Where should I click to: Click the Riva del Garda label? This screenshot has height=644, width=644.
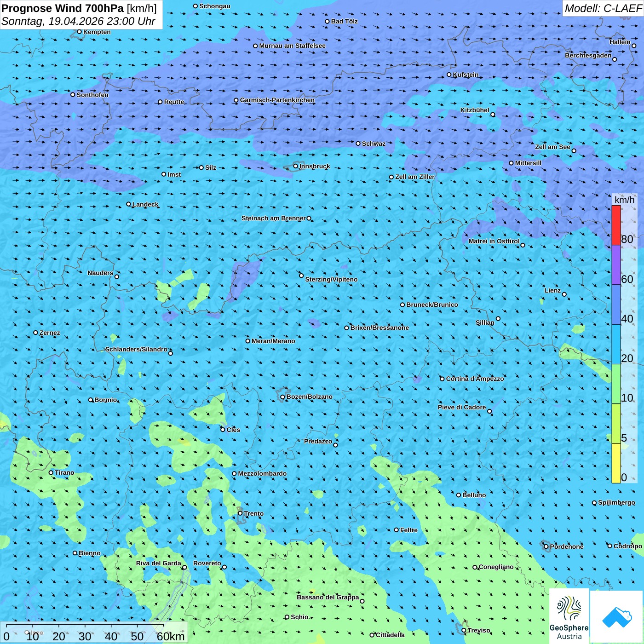[x=159, y=563]
